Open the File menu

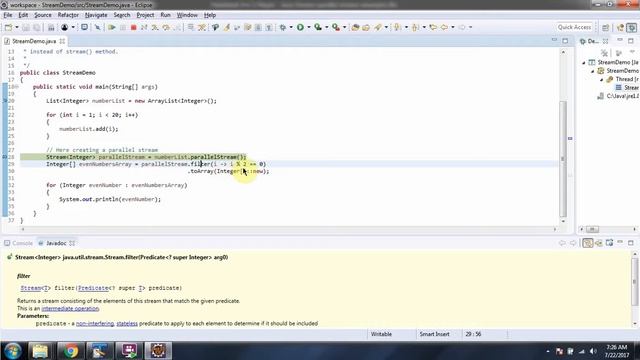(x=8, y=15)
